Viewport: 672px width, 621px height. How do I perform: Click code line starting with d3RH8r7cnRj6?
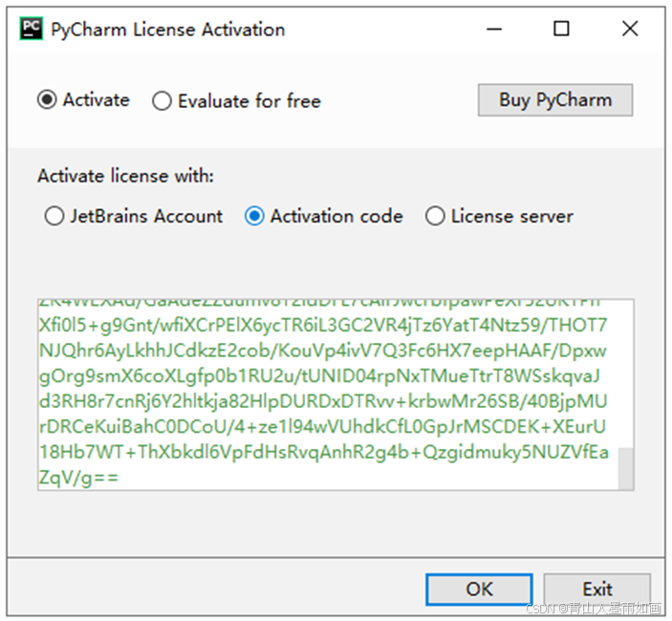coord(323,401)
